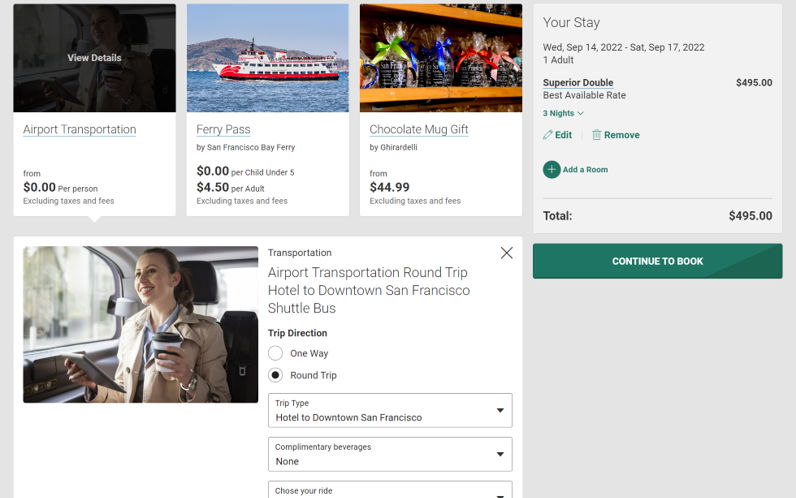Open the Chose your ride dropdown
This screenshot has width=796, height=498.
tap(390, 490)
